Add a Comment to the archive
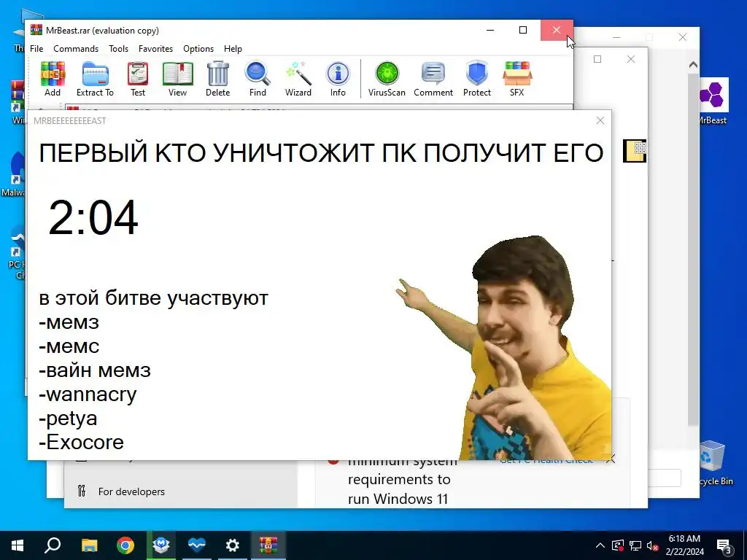The width and height of the screenshot is (747, 560). [433, 79]
